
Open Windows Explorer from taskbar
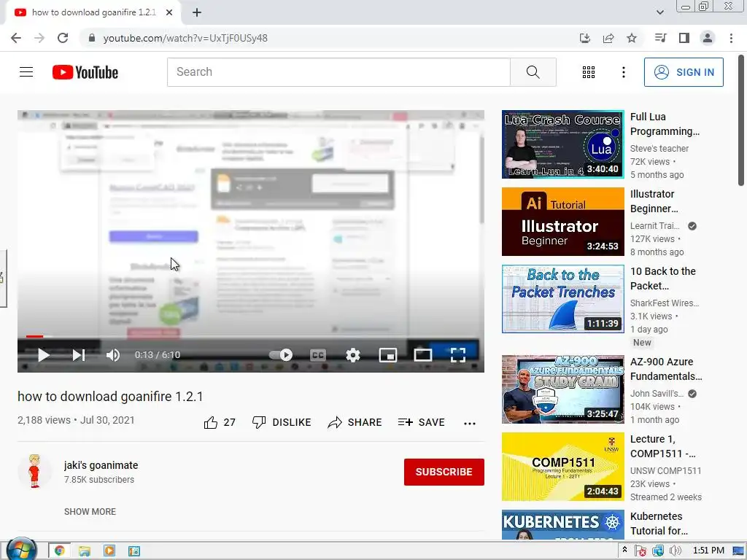click(x=85, y=551)
